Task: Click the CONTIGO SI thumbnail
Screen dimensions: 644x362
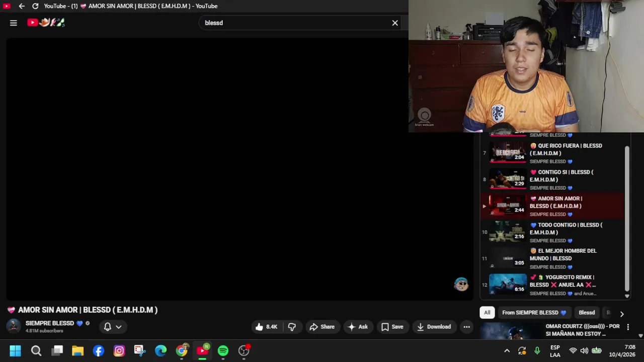Action: (508, 179)
